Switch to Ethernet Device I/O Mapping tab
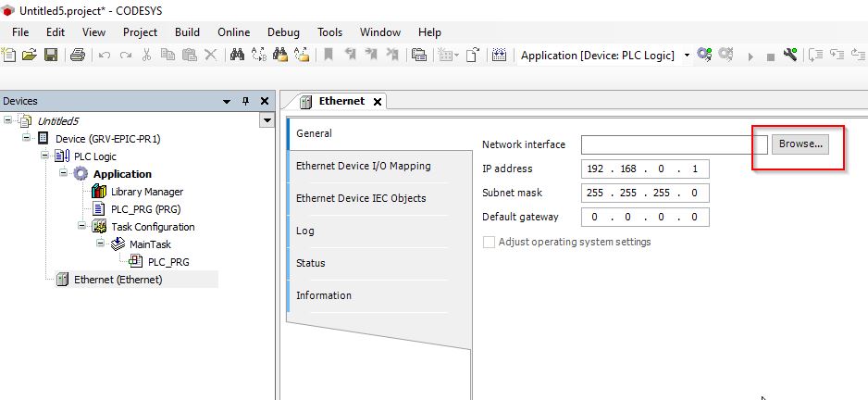 click(363, 166)
